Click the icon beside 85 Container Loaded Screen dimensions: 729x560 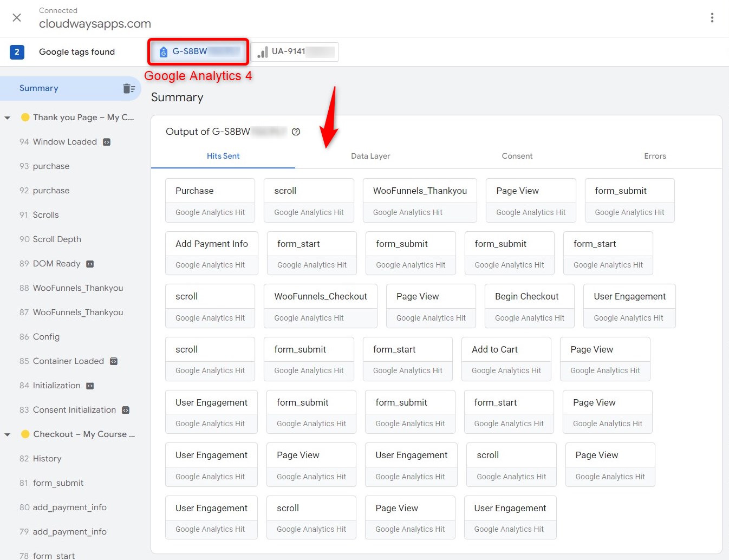[x=114, y=361]
